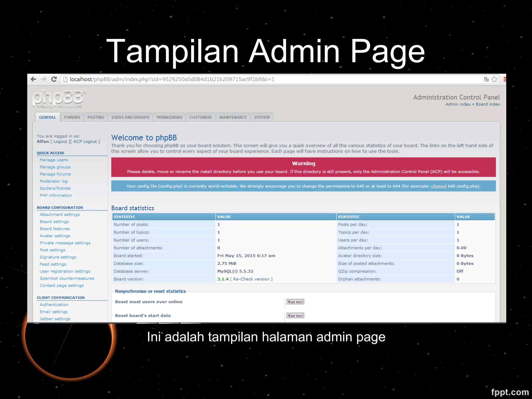Click the ACP Logout link

pos(85,141)
